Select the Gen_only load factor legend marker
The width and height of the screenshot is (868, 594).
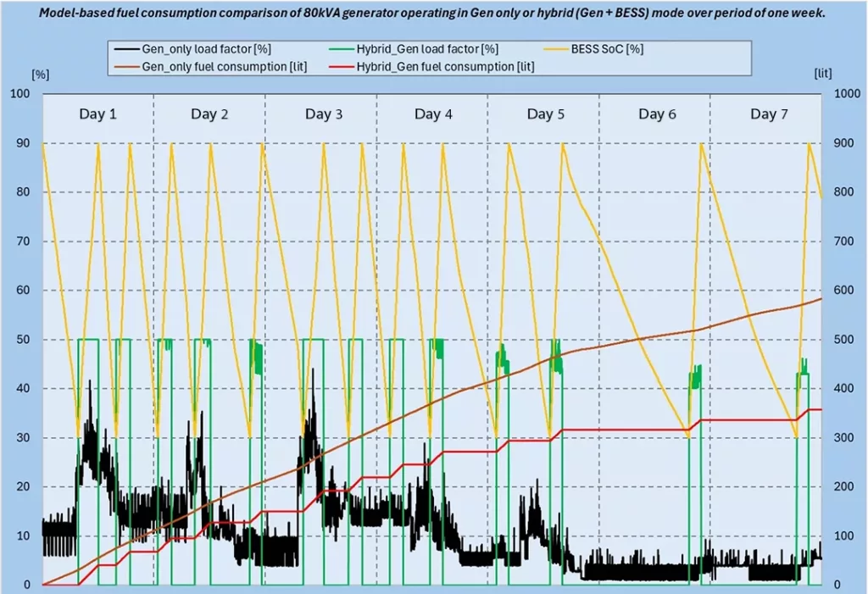pos(125,48)
